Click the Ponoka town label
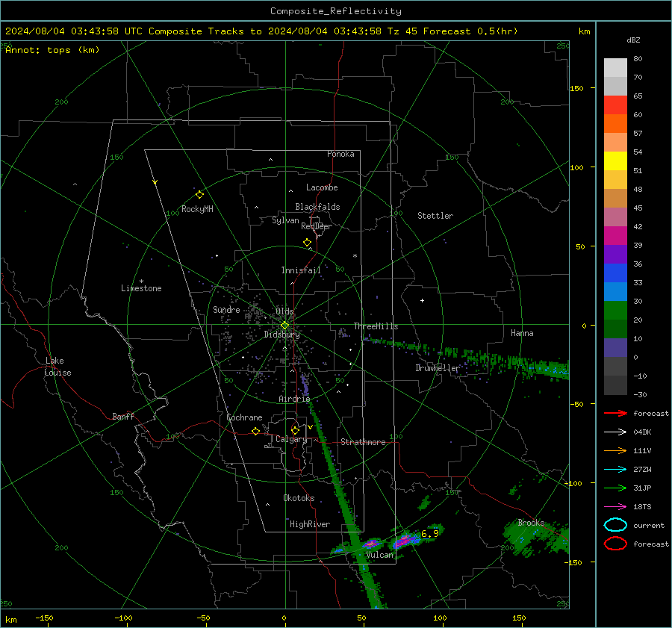 coord(340,154)
